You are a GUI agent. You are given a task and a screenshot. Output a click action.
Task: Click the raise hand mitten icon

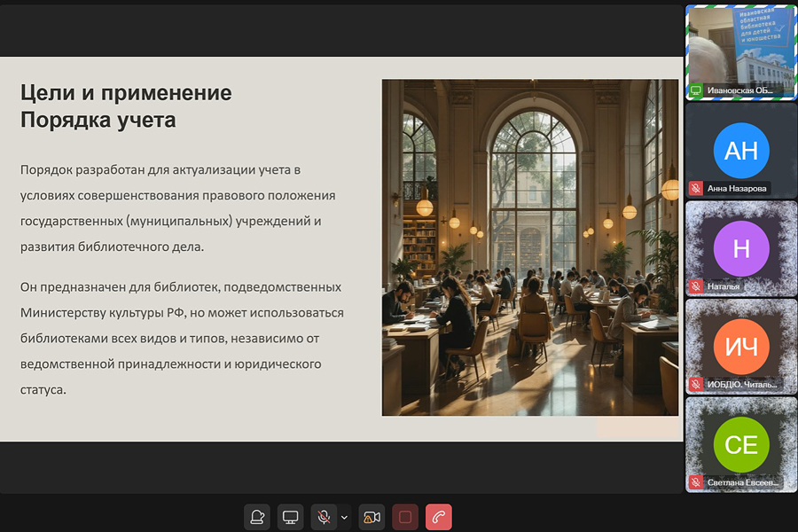(x=257, y=517)
